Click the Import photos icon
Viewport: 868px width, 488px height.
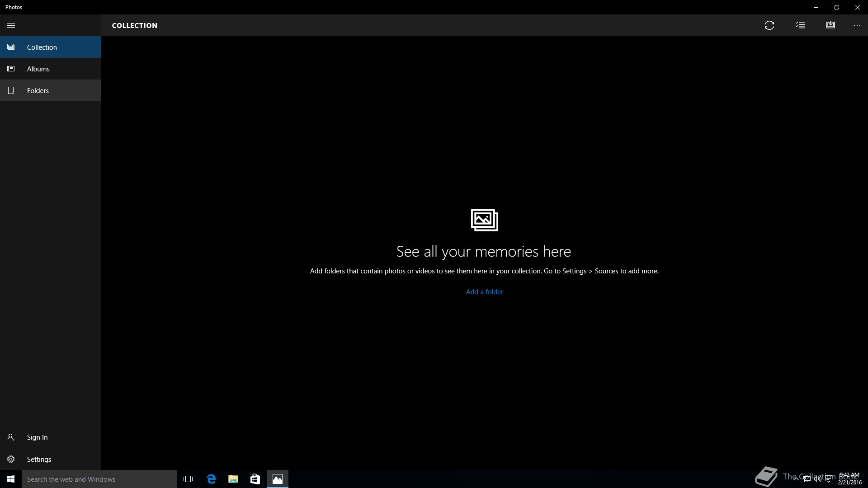pyautogui.click(x=830, y=25)
